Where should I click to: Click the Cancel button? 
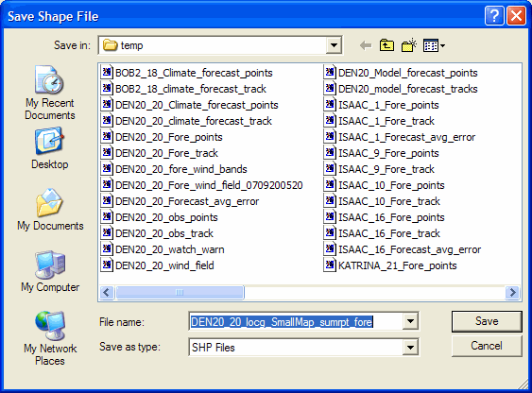point(487,346)
